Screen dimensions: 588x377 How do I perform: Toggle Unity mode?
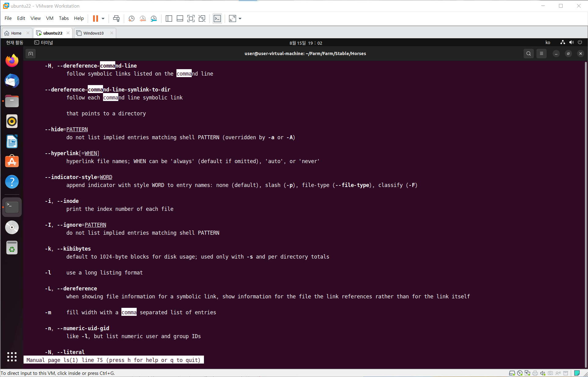click(x=202, y=19)
